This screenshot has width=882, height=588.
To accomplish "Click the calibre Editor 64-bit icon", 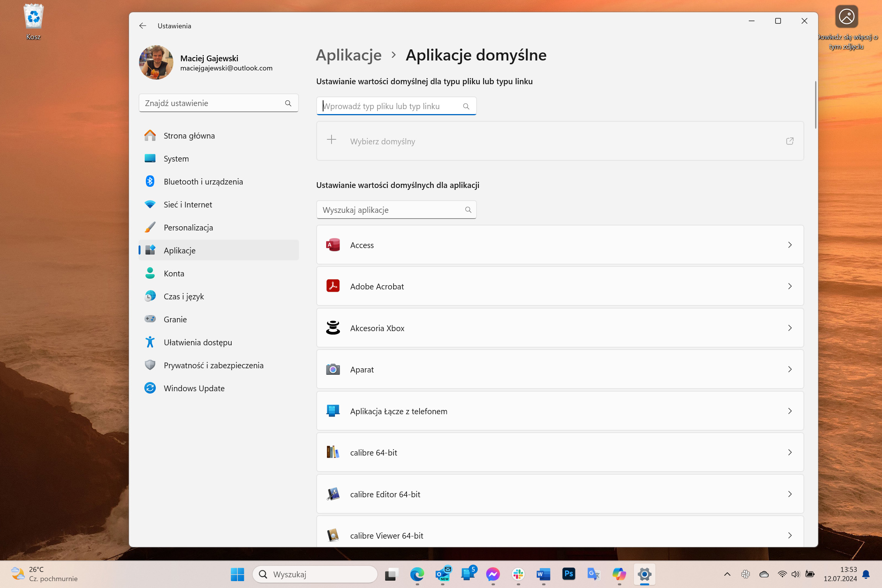I will [x=333, y=494].
